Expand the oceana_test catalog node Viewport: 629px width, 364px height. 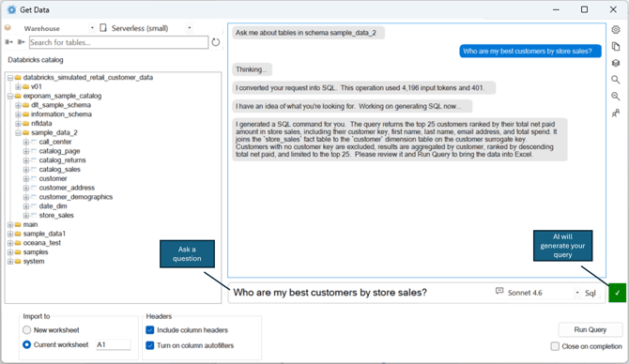(x=10, y=243)
